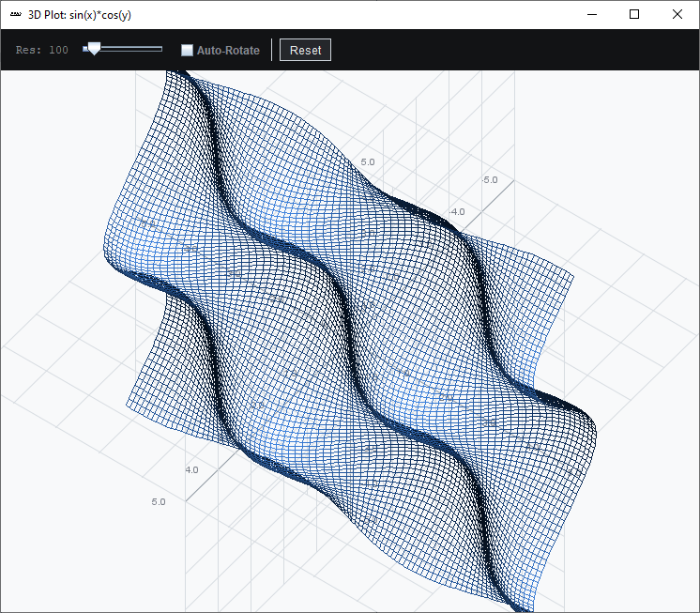Click the far right end of the Res slider track
The image size is (700, 613).
coord(160,49)
